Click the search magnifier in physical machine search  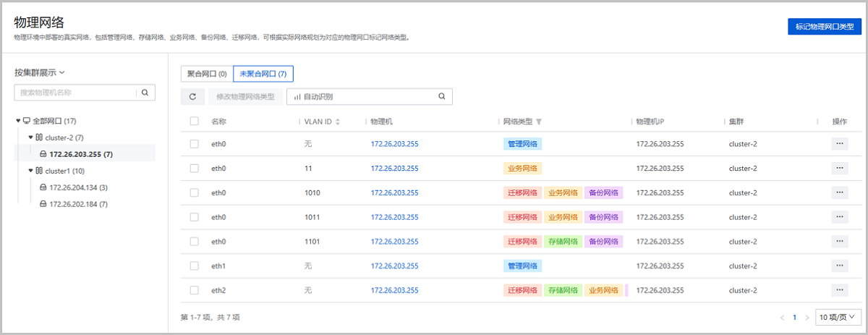[x=145, y=93]
